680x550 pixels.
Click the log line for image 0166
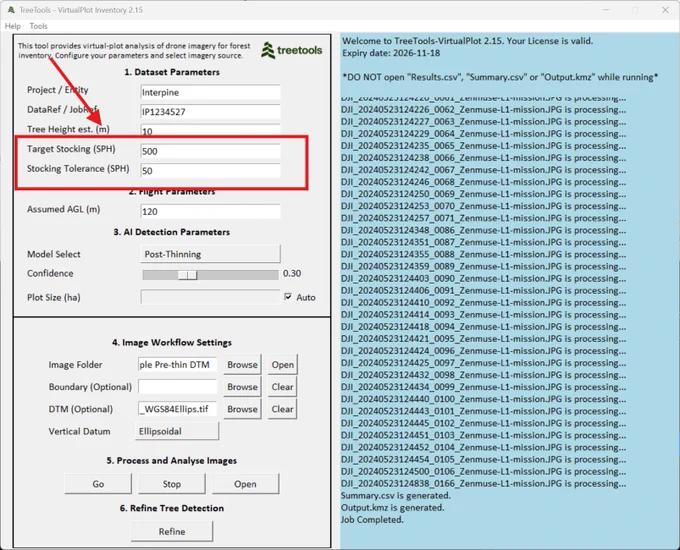(x=484, y=483)
